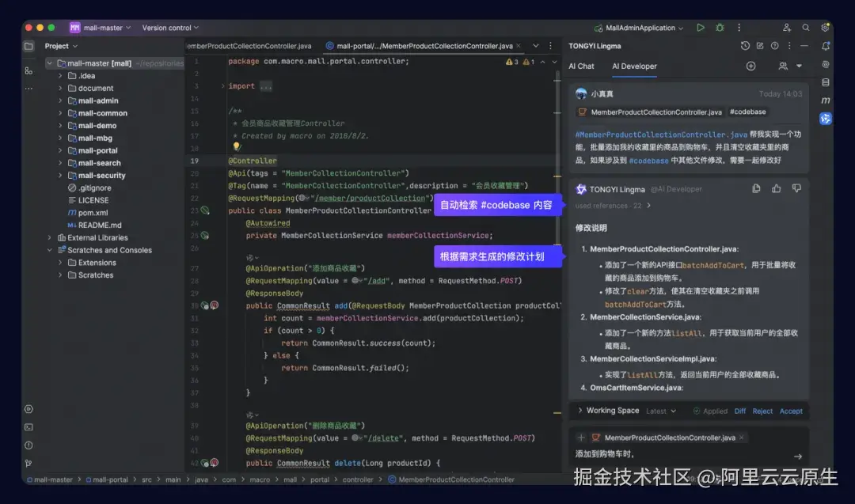Show more tool windows ellipsis in left sidebar

[28, 89]
